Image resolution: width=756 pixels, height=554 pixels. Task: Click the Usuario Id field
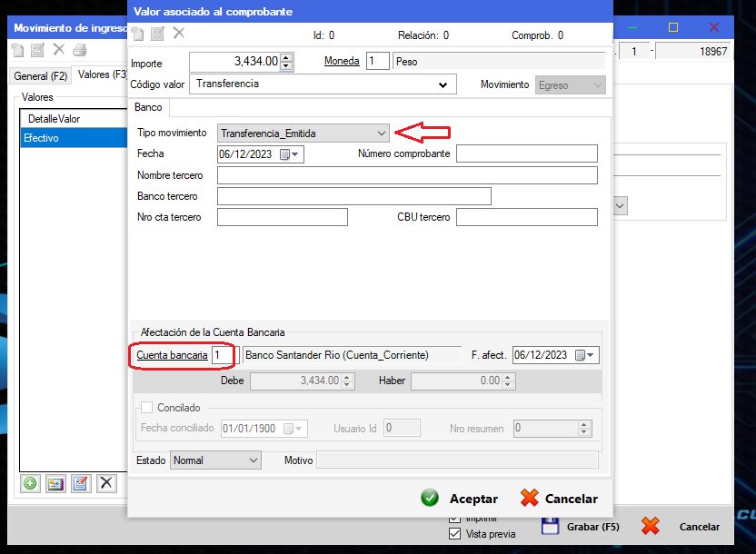pos(402,428)
